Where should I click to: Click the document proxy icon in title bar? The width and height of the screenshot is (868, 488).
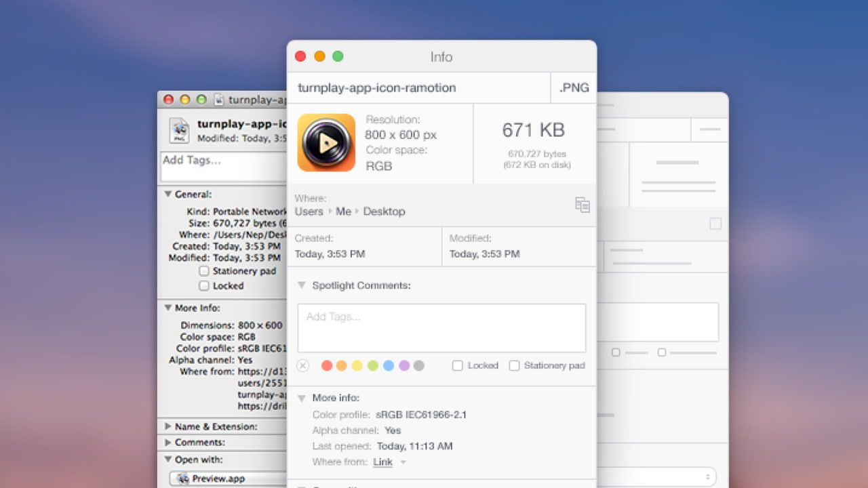coord(219,100)
